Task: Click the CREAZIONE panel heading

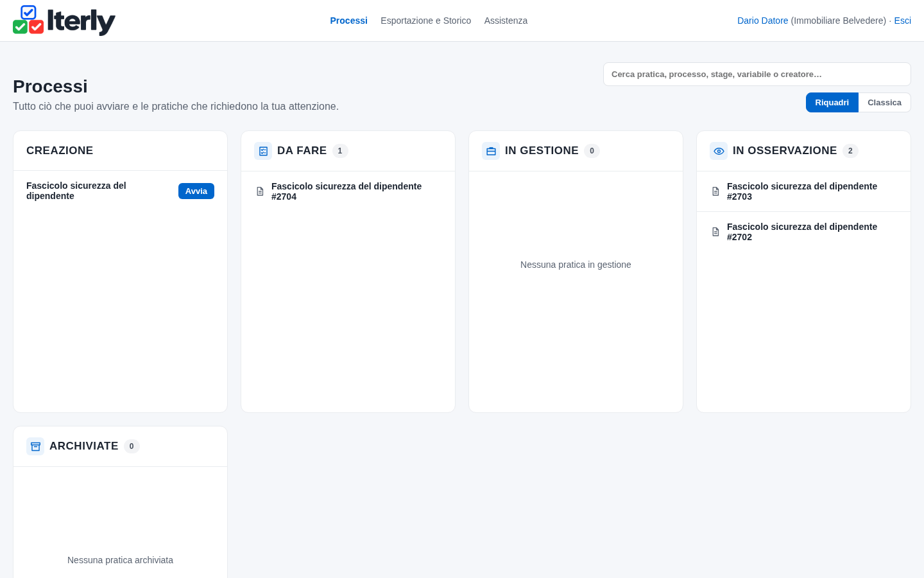Action: [60, 150]
